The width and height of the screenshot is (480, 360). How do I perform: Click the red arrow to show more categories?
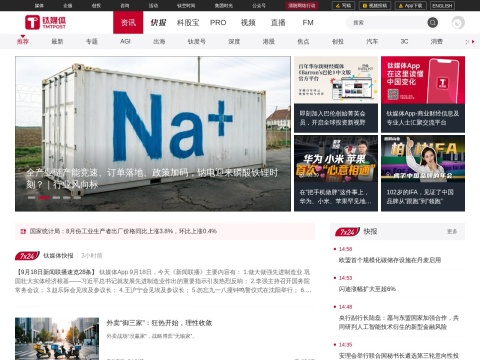473,41
